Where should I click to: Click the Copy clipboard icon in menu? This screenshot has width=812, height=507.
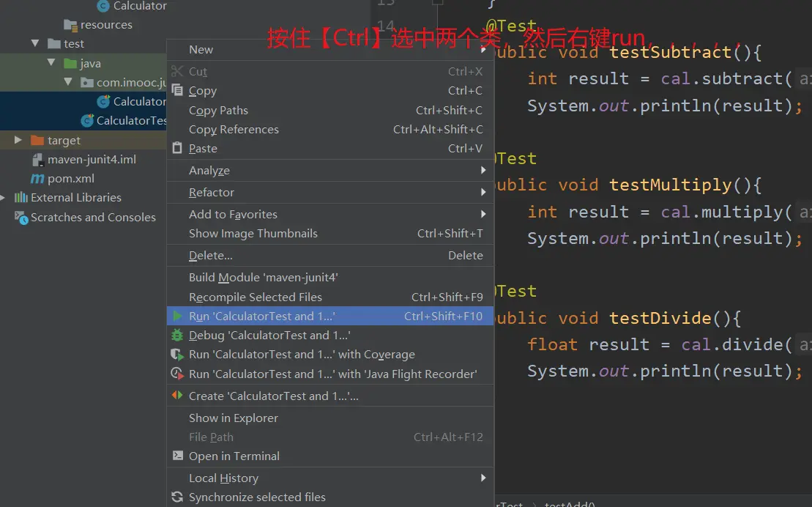(176, 91)
